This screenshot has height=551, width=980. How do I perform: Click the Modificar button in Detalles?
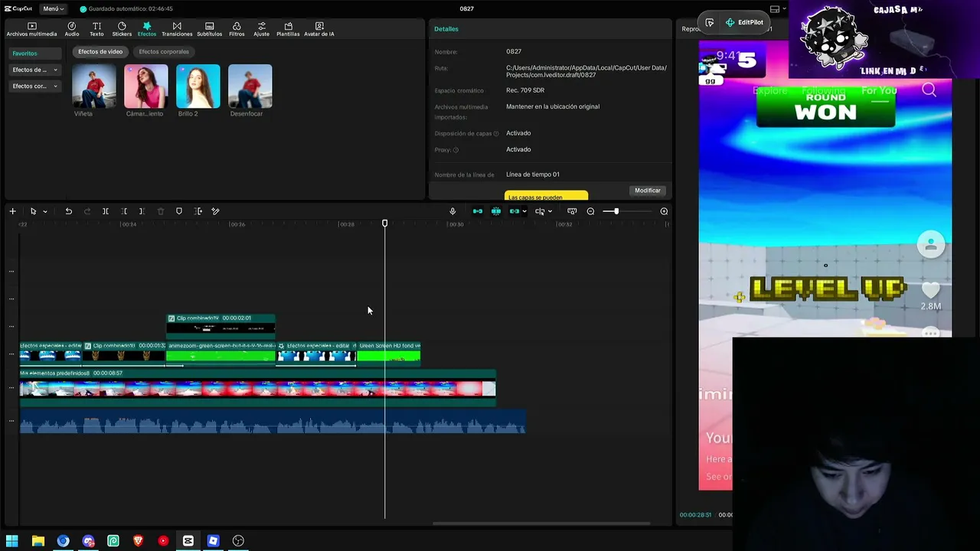[648, 191]
